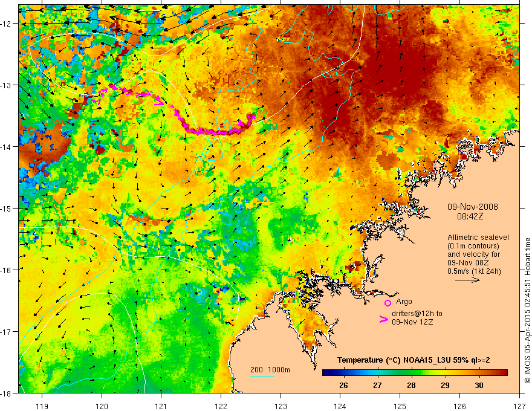Click latitude axis label -12
Image resolution: width=532 pixels, height=411 pixels.
click(7, 24)
